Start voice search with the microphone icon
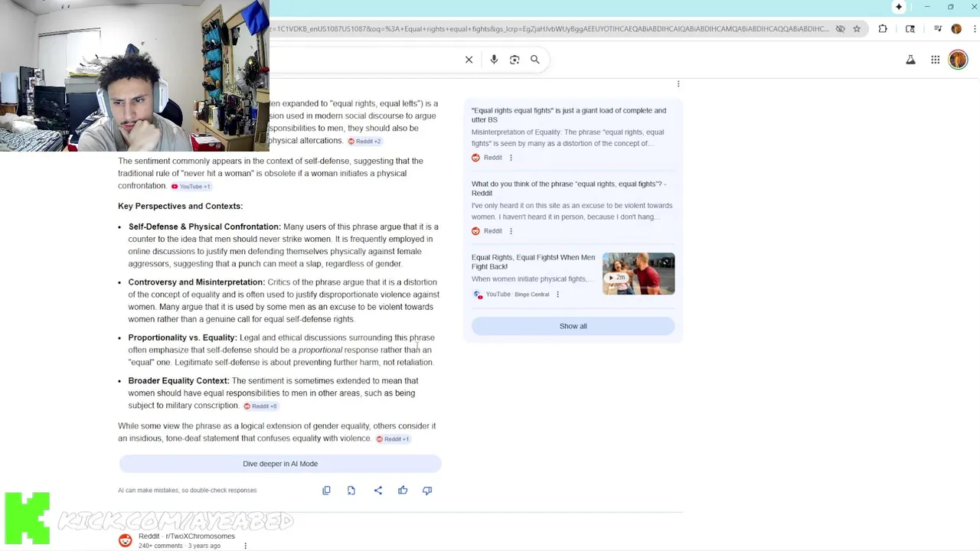Screen dimensions: 980x551 coord(494,60)
